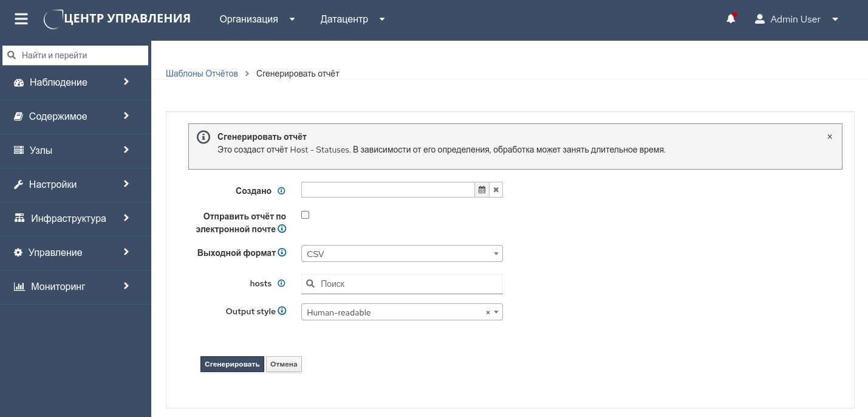Screen dimensions: 868x417
Task: Click info icon next to Output style
Action: (282, 311)
